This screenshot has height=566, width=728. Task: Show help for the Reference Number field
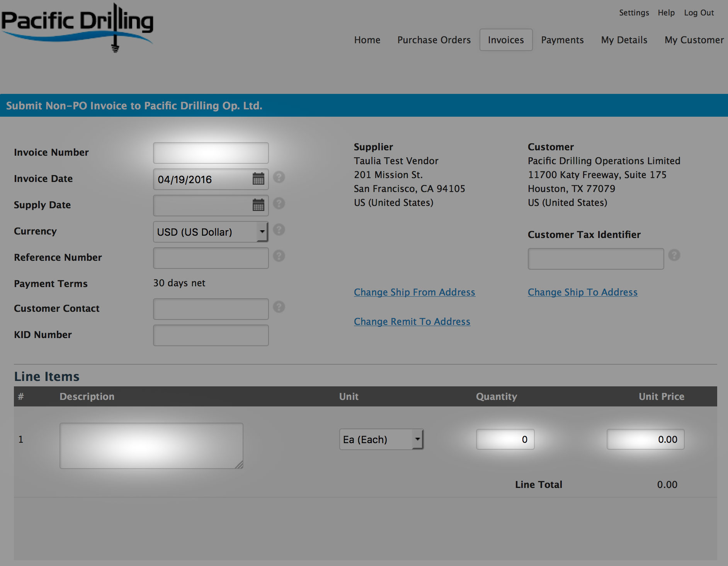(x=279, y=256)
